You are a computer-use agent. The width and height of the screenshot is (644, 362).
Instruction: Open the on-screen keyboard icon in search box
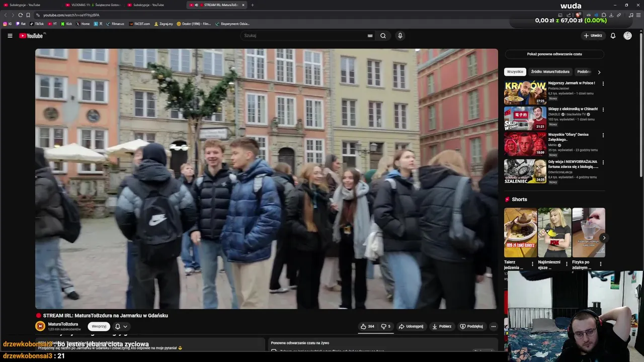(x=370, y=36)
